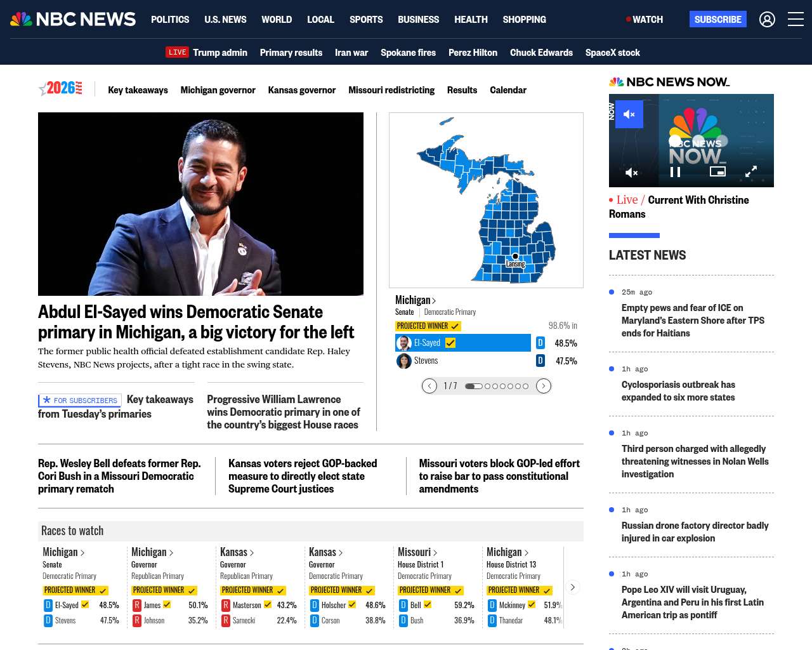Read the Abdul El-Sayed Senate primary headline
This screenshot has height=650, width=812.
196,322
